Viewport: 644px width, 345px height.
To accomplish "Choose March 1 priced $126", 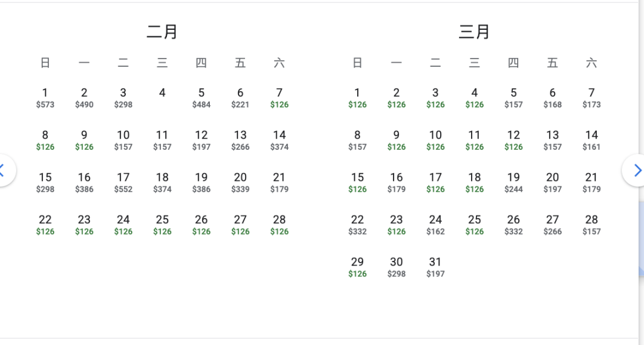I will [357, 98].
